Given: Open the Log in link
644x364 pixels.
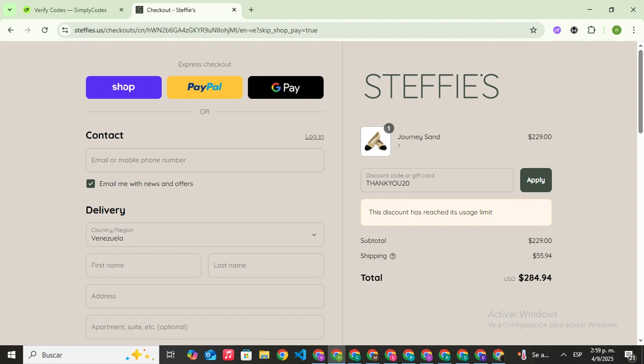Looking at the screenshot, I should coord(314,136).
